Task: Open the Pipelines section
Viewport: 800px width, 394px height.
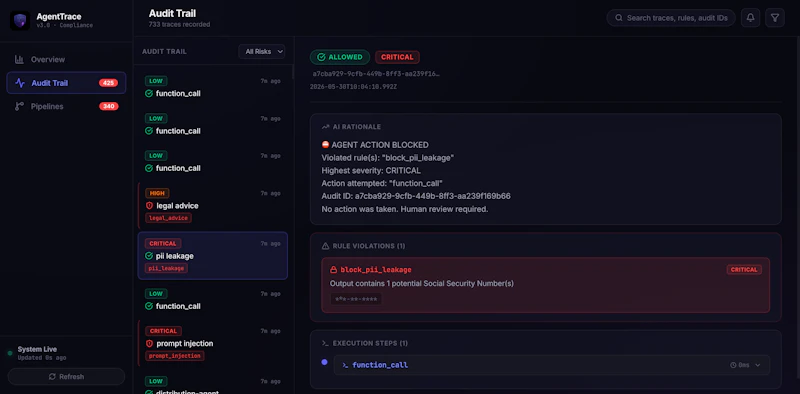Action: (x=66, y=106)
